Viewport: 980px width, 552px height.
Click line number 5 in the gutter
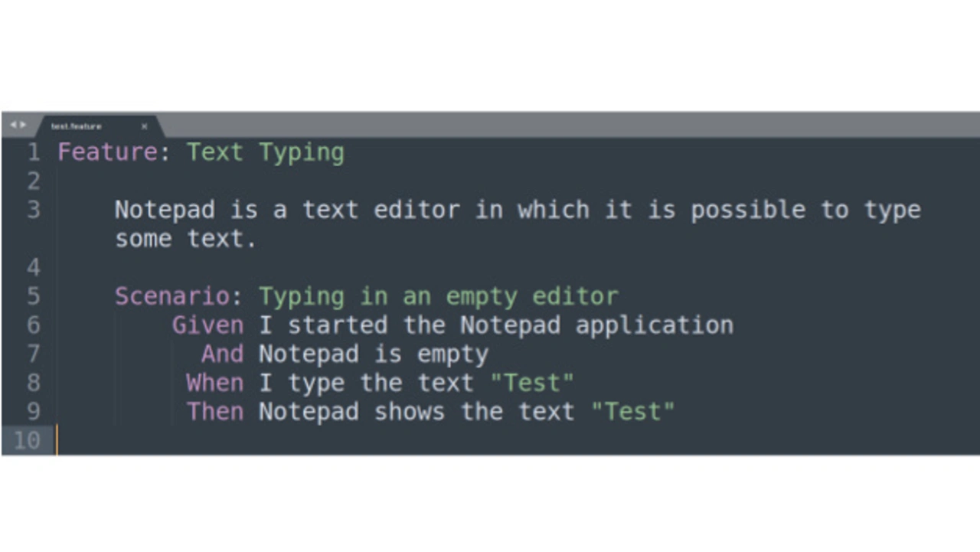[33, 296]
